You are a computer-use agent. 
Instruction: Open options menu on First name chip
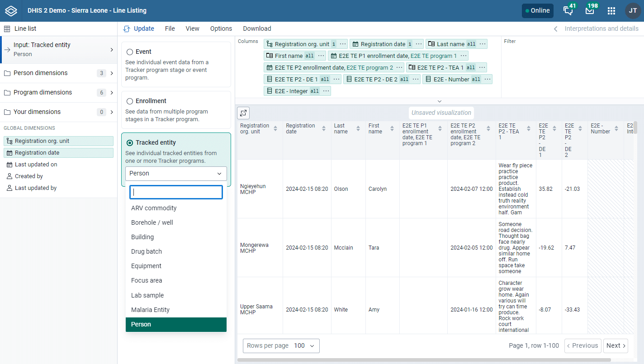point(321,56)
